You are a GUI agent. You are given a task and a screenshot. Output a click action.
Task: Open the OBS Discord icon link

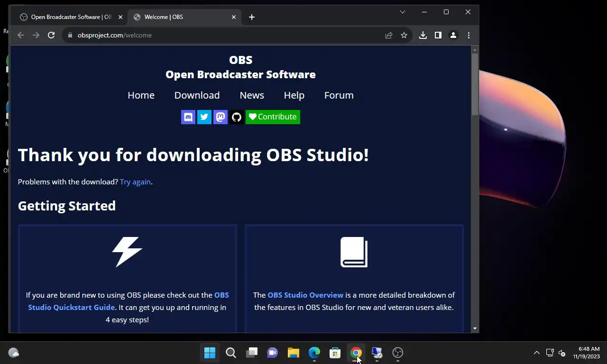[x=188, y=117]
